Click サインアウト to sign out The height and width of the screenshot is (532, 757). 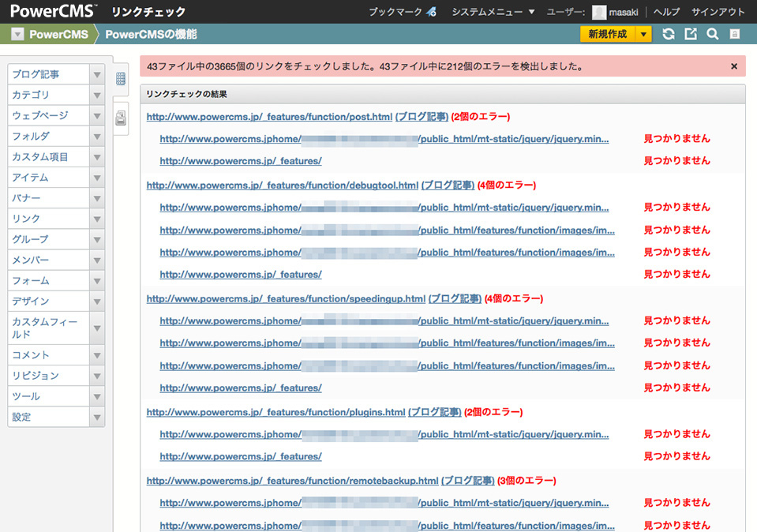click(x=718, y=12)
